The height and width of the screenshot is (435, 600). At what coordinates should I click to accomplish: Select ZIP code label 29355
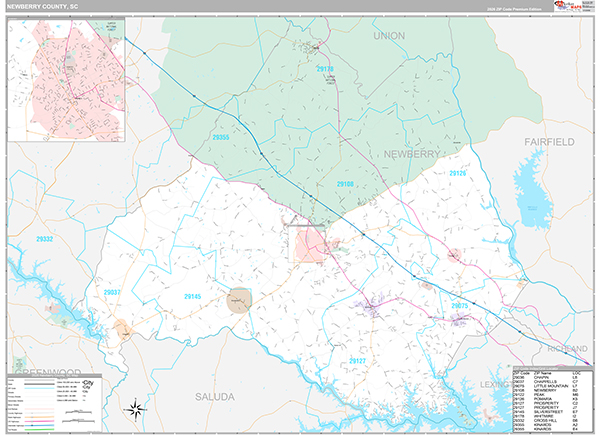(x=220, y=137)
